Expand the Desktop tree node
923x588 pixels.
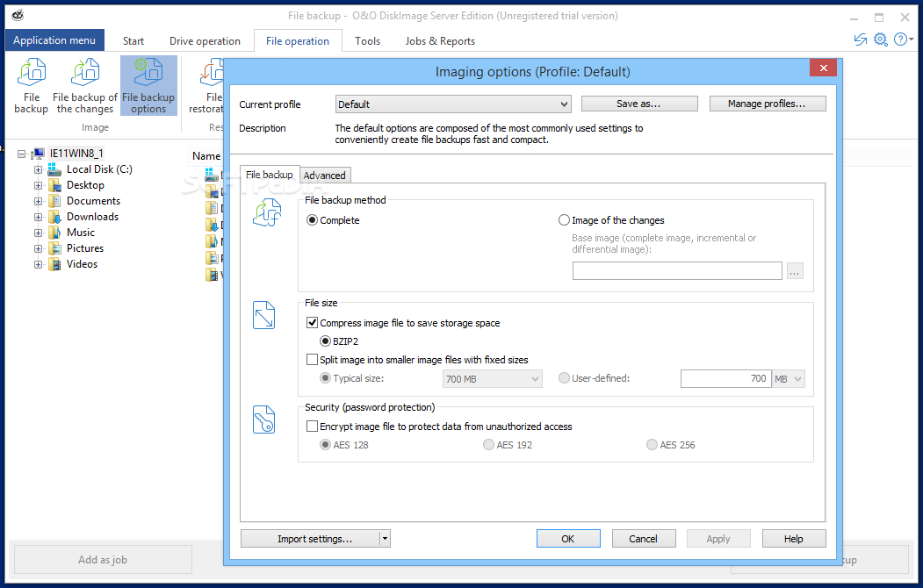[x=39, y=186]
